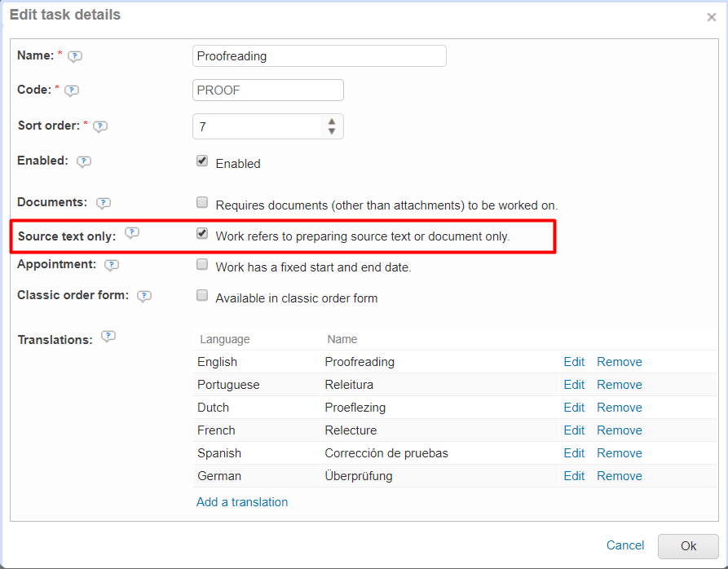
Task: Increase Sort order with the up arrow
Action: [x=332, y=121]
